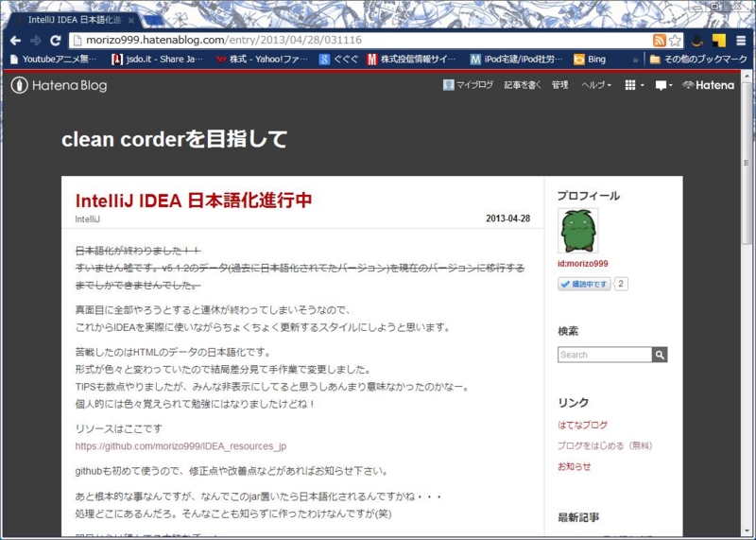
Task: Click the yellow note extension icon
Action: coord(719,41)
